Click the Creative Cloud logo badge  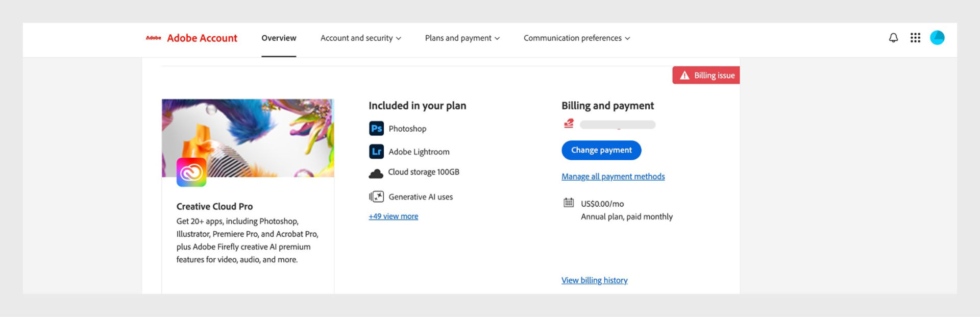(191, 172)
